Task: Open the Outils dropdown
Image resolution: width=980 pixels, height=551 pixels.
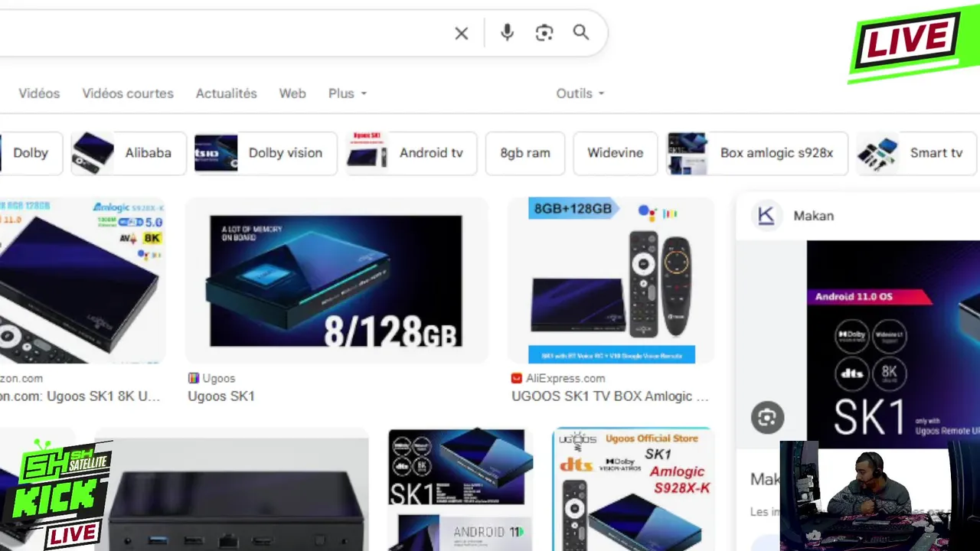Action: tap(580, 93)
